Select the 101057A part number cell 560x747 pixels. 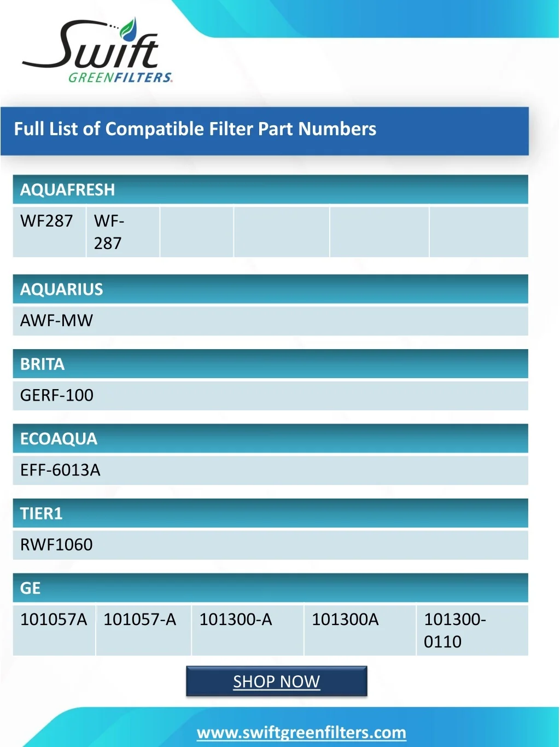click(x=54, y=619)
